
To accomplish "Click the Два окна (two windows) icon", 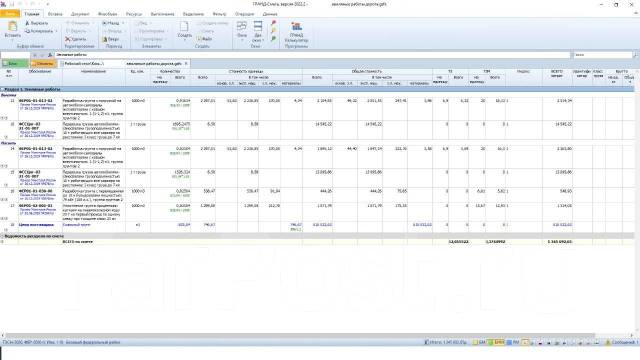I will (x=258, y=27).
